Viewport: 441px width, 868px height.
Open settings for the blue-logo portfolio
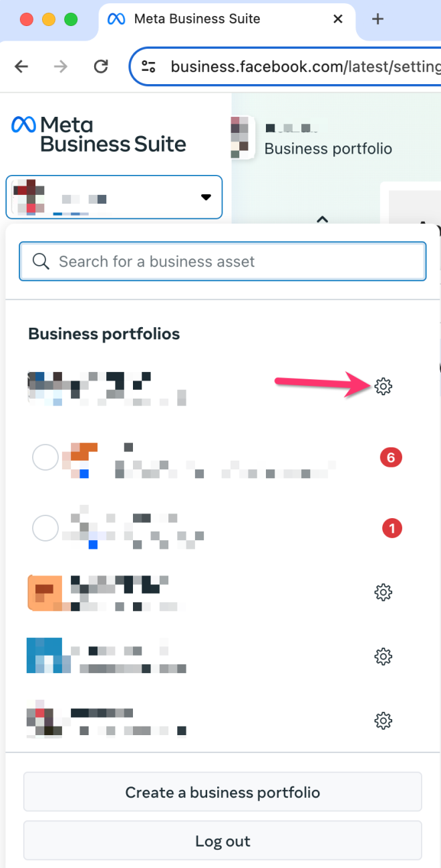(383, 657)
